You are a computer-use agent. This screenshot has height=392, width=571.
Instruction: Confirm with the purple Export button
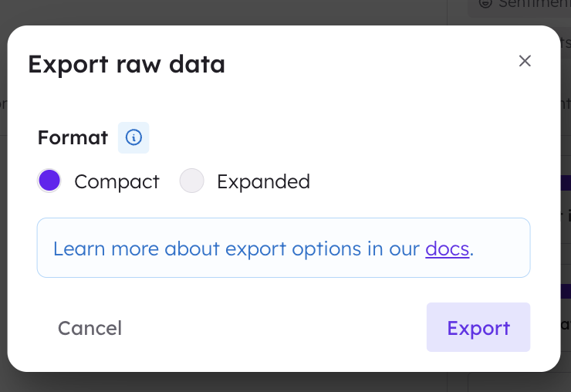click(478, 327)
